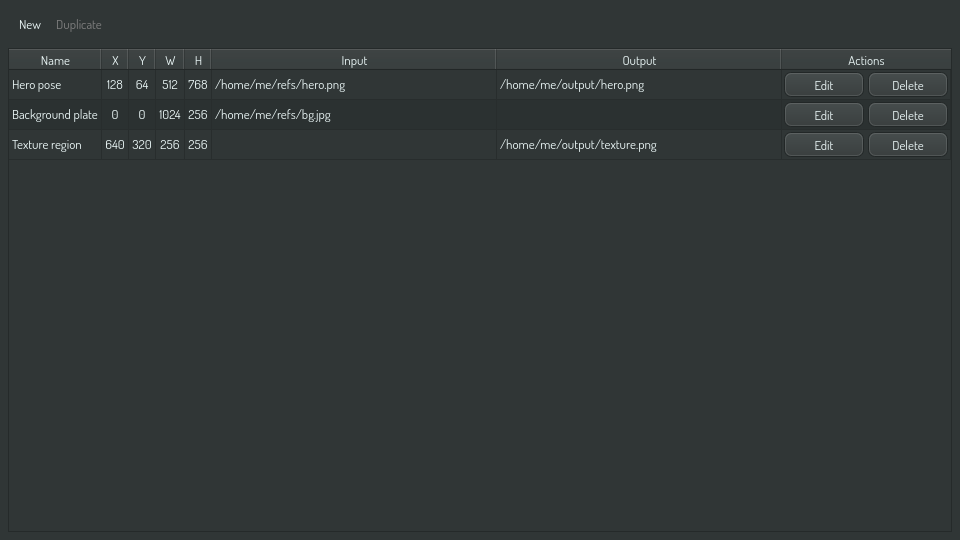Screen dimensions: 960x540
Task: Select Texture region H value 256
Action: [x=198, y=145]
